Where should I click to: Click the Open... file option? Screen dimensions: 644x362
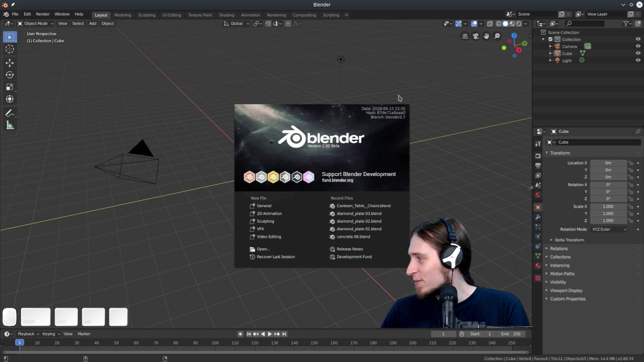[263, 249]
